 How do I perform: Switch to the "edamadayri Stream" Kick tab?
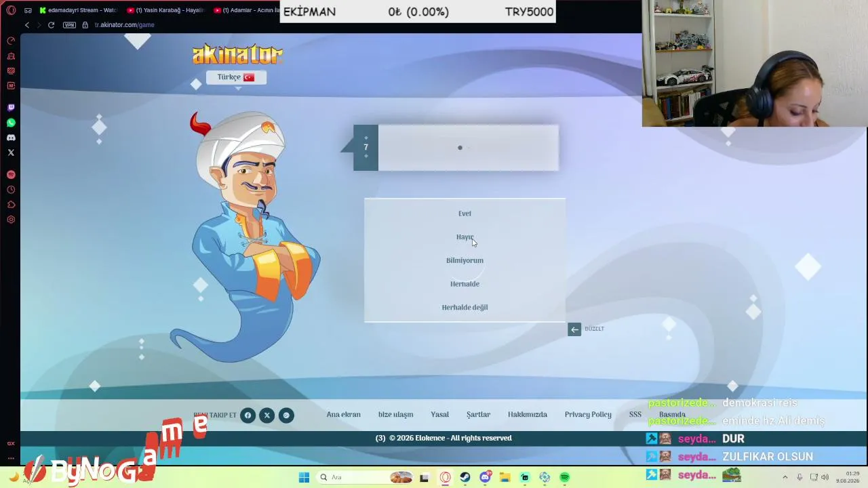point(79,10)
